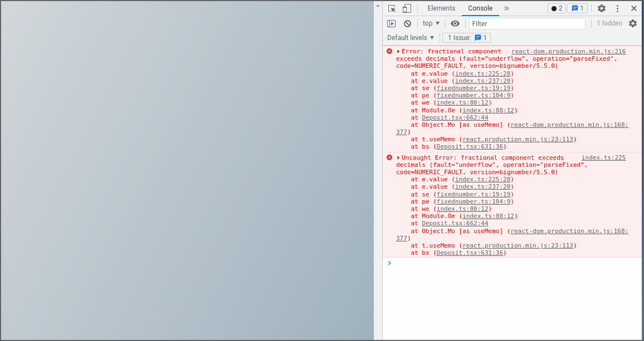Switch to the Elements tab
Screen dimensions: 644x341
441,8
